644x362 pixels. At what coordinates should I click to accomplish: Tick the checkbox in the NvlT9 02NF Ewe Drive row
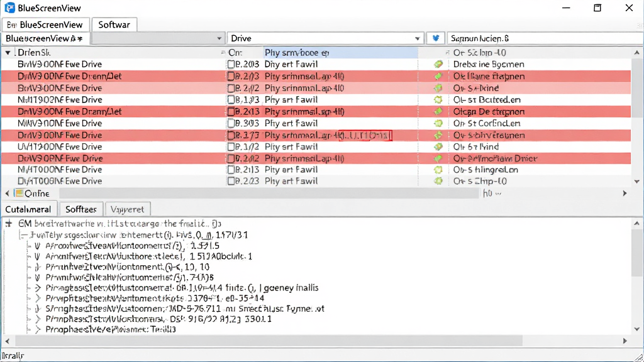pos(231,100)
